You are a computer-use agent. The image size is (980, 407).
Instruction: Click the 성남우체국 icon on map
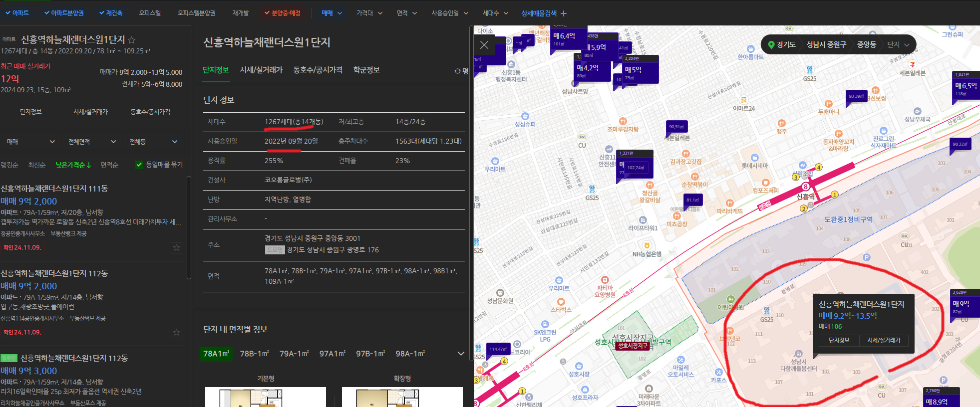point(917,111)
